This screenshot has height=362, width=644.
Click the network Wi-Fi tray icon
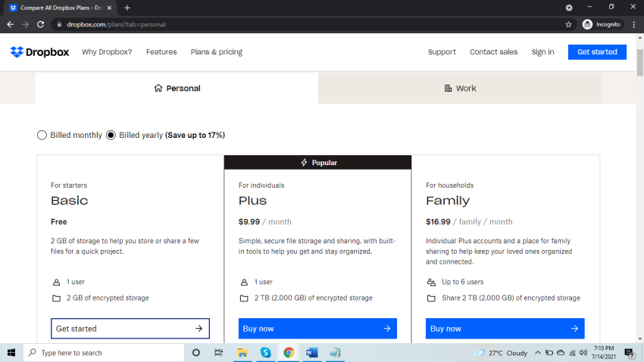coord(572,353)
